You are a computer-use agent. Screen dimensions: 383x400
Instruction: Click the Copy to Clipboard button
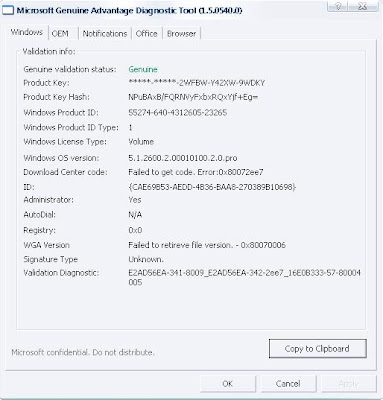coord(317,349)
